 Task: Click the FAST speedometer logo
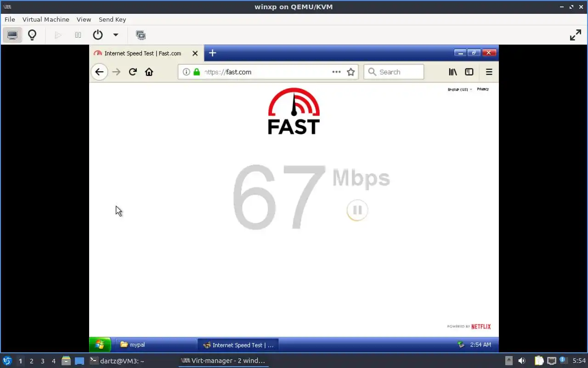(x=294, y=111)
